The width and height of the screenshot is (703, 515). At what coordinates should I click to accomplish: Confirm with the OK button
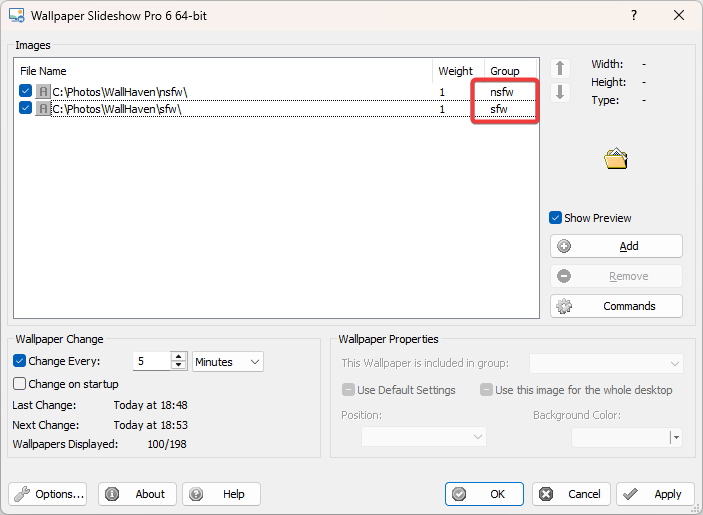[484, 494]
